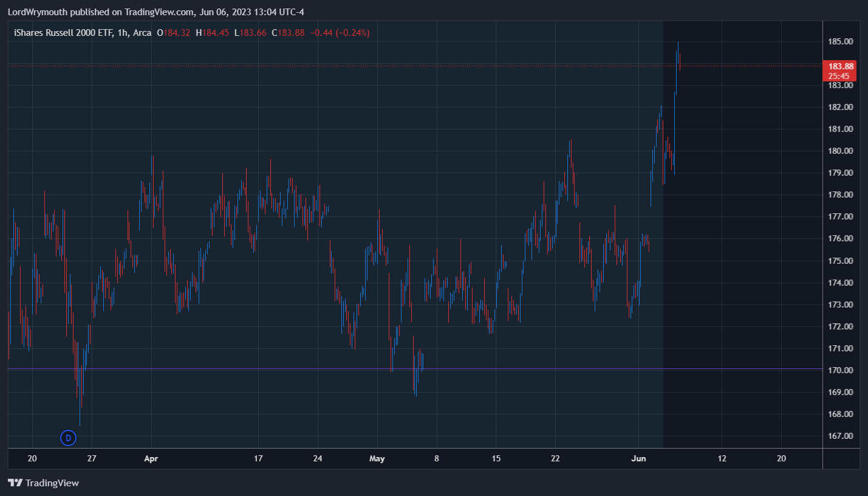Click the Arca exchange label
Image resolution: width=868 pixels, height=496 pixels.
(142, 33)
